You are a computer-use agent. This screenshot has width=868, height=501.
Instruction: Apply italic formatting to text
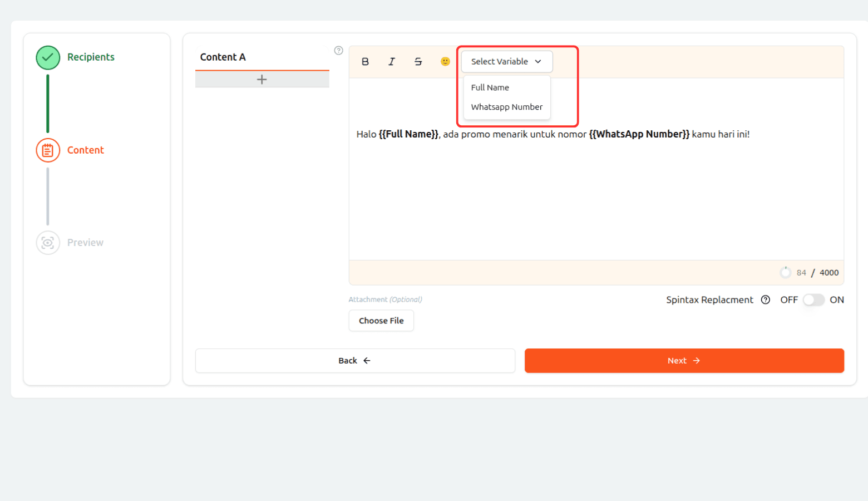tap(392, 62)
